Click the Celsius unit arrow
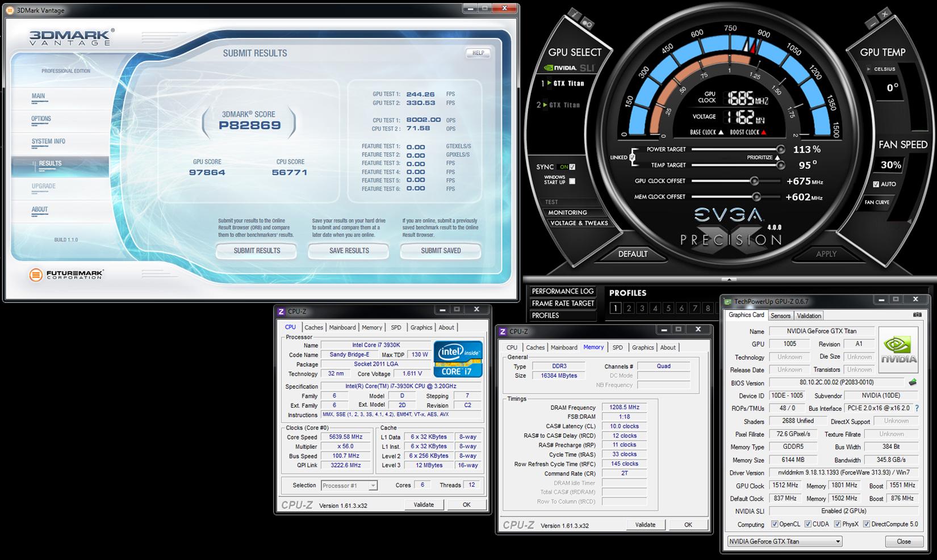This screenshot has width=937, height=560. [869, 69]
